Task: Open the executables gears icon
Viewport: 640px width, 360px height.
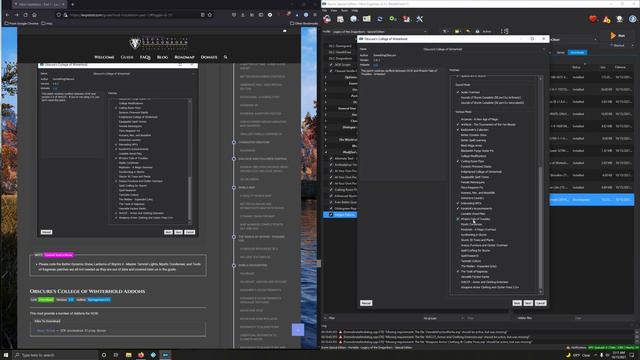Action: 393,19
